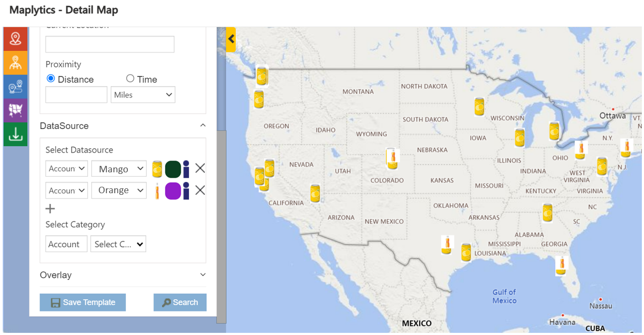
Task: Open the purple territory map sidebar tool
Action: (16, 110)
